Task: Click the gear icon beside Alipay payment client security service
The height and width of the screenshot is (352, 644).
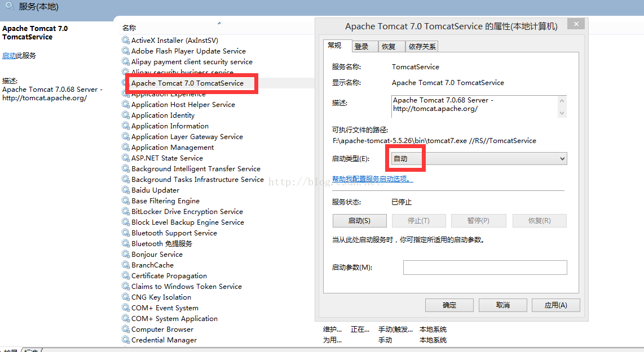Action: 126,61
